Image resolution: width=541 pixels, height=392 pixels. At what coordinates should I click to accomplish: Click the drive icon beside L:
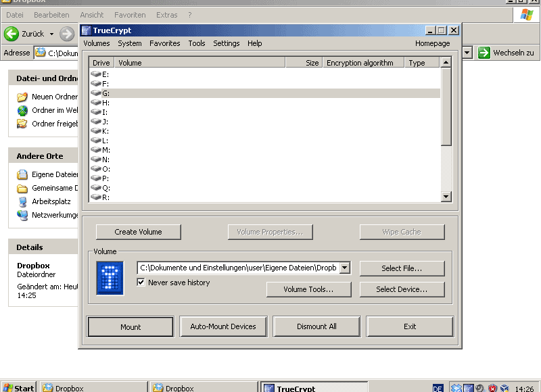coord(95,141)
